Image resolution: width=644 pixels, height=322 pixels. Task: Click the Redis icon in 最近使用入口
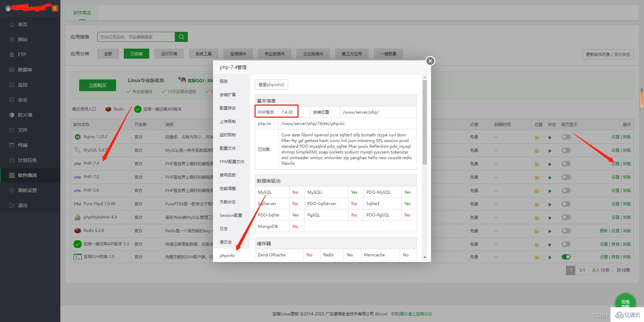coord(108,109)
